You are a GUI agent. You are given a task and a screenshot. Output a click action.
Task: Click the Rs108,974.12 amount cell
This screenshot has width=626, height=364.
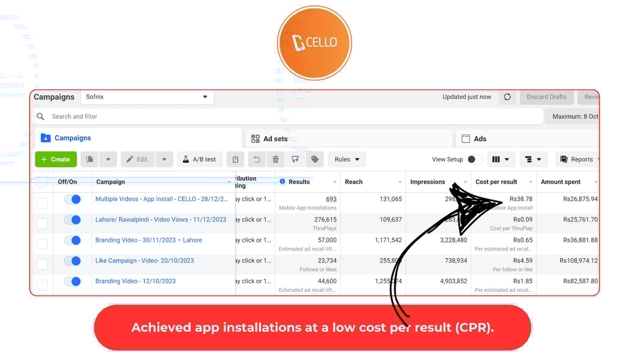pos(578,260)
